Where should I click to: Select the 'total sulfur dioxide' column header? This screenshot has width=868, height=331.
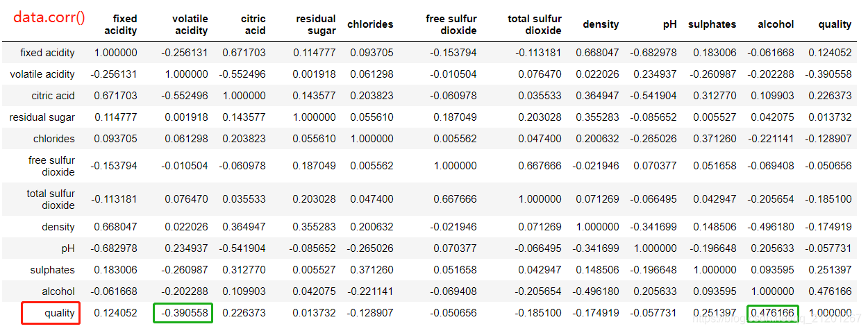(534, 24)
